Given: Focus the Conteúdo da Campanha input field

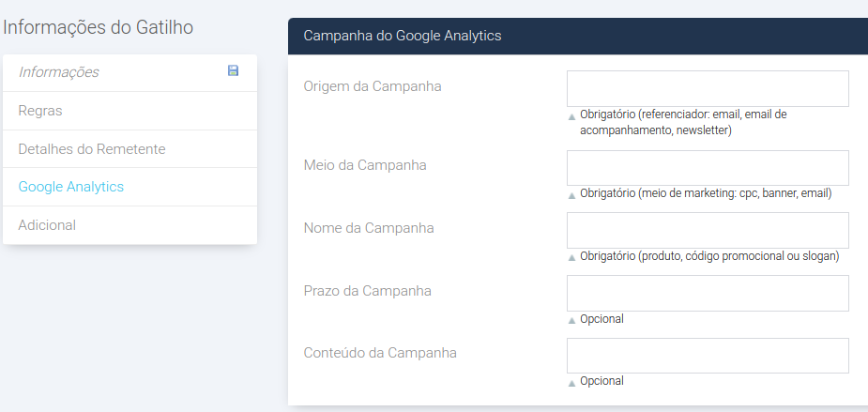Looking at the screenshot, I should 708,356.
